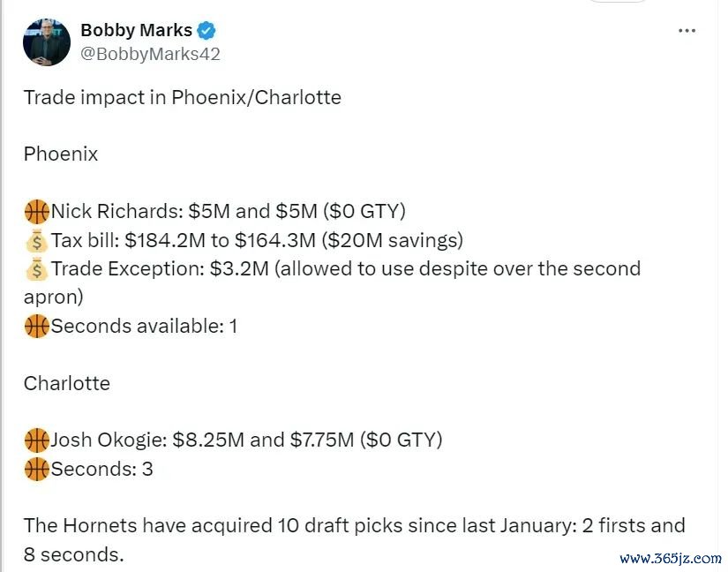Click basketball emoji beside Josh Okogie

point(37,440)
